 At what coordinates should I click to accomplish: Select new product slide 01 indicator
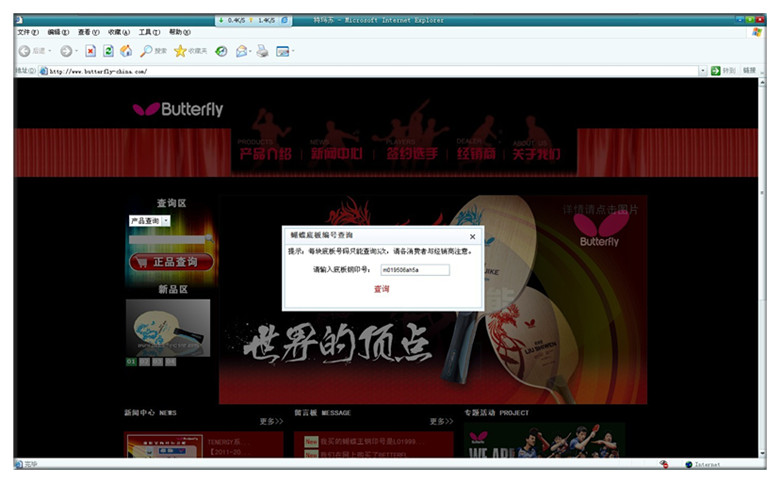(131, 362)
